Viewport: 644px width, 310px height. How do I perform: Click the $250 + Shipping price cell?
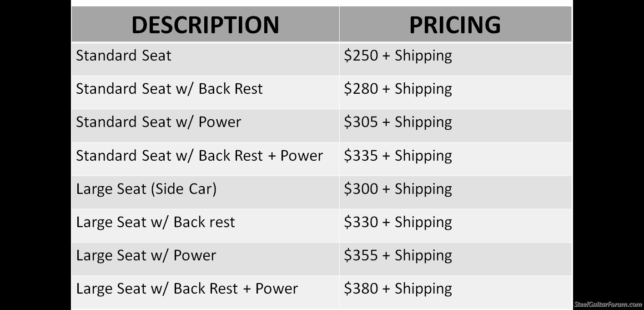pyautogui.click(x=398, y=56)
